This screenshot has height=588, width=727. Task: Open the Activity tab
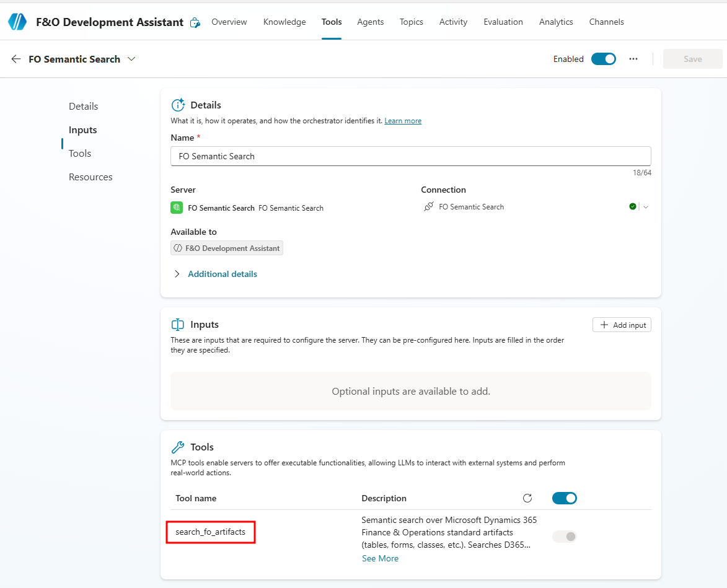454,22
